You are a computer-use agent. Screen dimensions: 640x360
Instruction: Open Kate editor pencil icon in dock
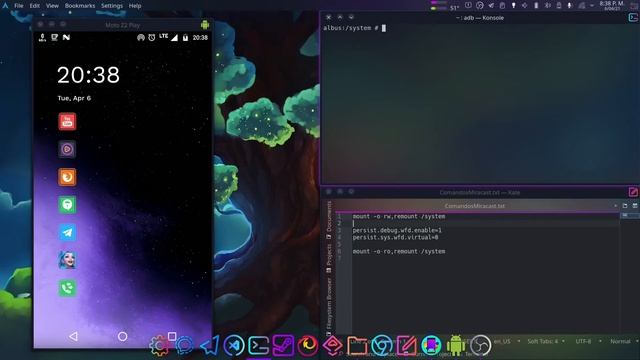[x=407, y=346]
